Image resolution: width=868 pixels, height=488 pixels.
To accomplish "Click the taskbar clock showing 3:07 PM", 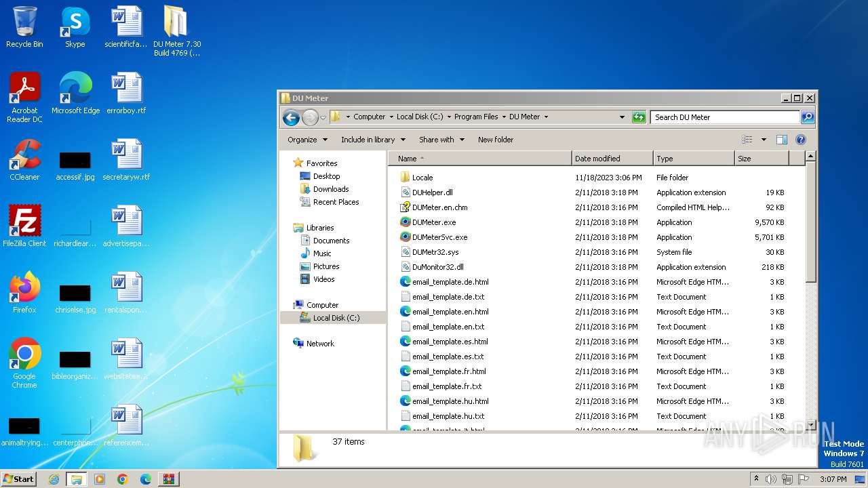I will point(833,479).
